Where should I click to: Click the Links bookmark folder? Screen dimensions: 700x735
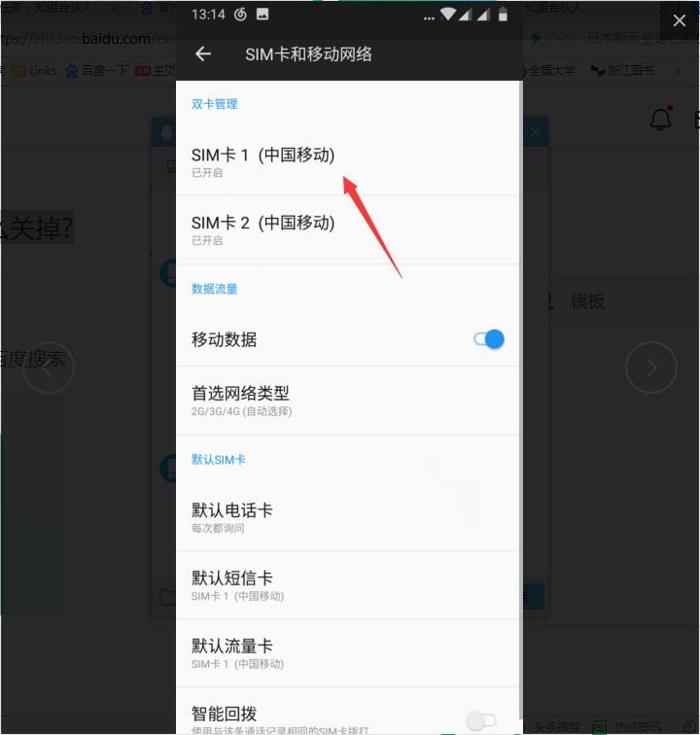coord(35,71)
